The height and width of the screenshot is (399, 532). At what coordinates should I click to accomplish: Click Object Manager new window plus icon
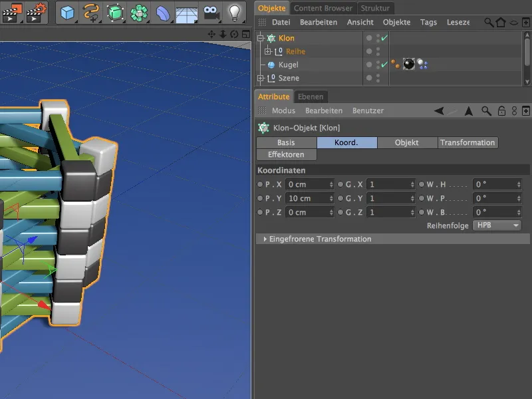pos(525,23)
